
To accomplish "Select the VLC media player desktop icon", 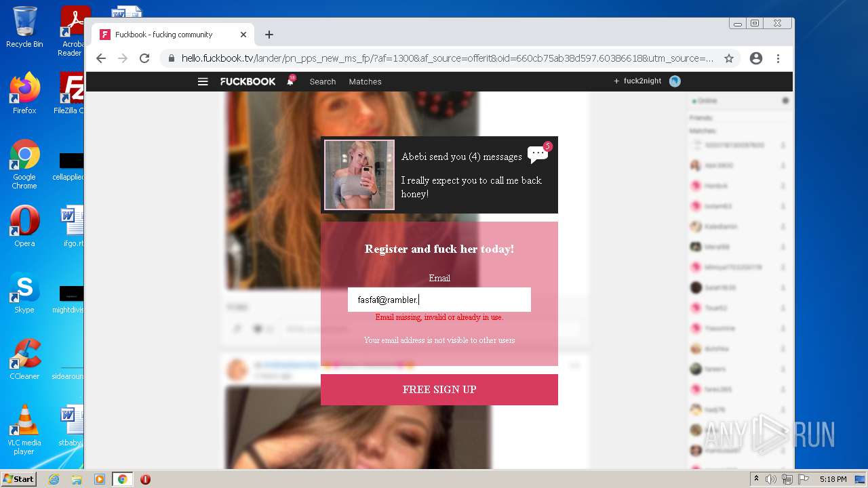I will 24,430.
